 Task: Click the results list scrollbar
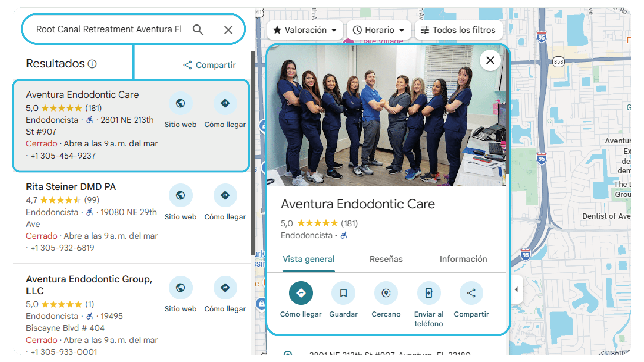click(x=252, y=153)
